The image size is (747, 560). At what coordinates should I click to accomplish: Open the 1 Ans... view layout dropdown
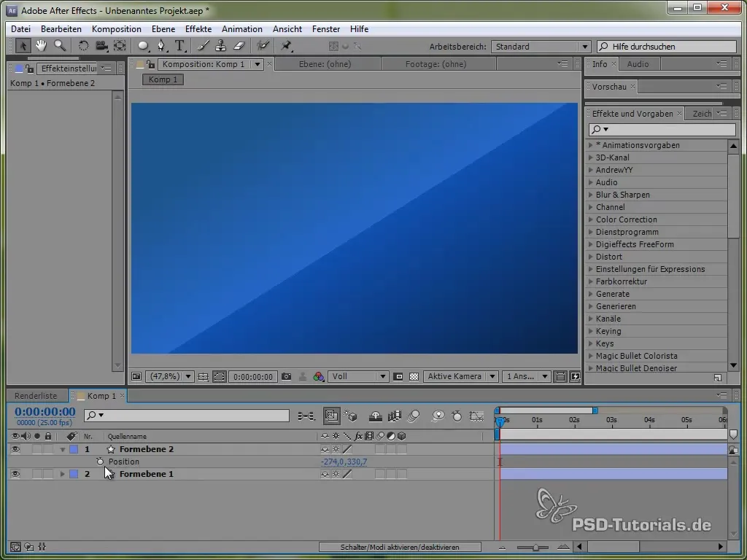526,377
